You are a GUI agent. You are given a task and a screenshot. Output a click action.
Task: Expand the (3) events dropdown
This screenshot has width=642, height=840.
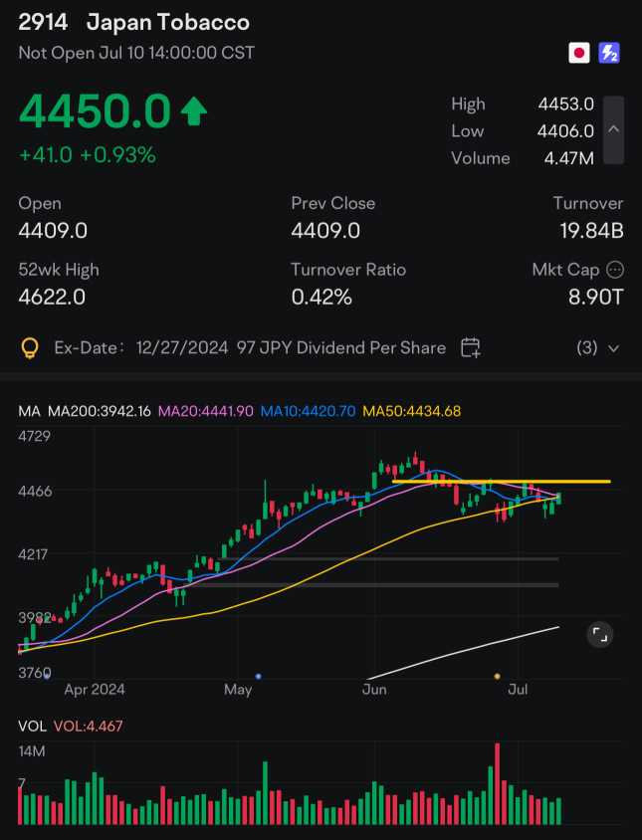tap(598, 348)
